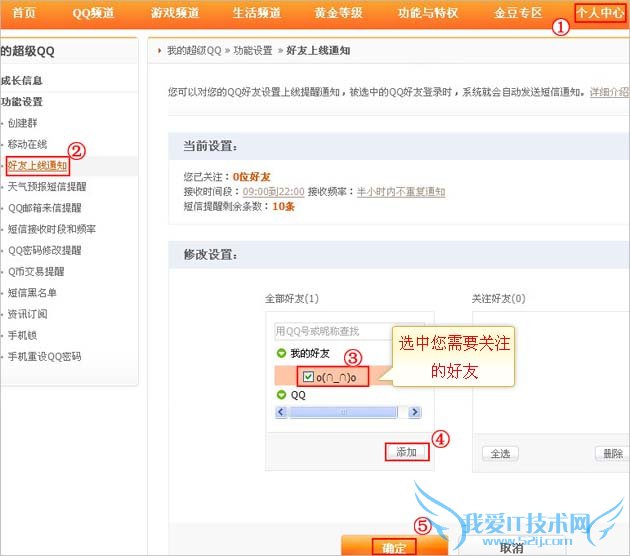Open 创建群 sidebar item

pos(22,123)
